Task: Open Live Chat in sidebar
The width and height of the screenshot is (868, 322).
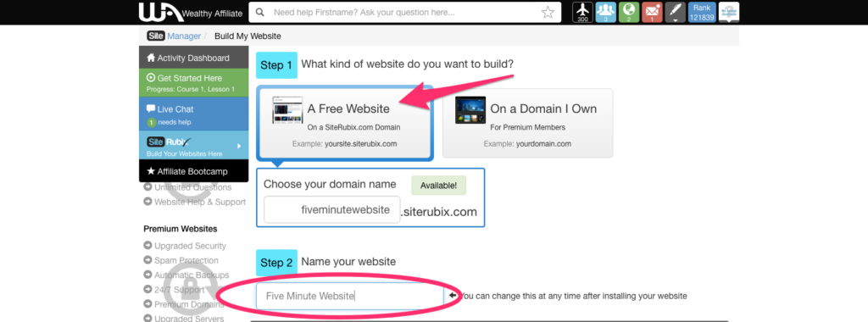Action: pyautogui.click(x=194, y=114)
